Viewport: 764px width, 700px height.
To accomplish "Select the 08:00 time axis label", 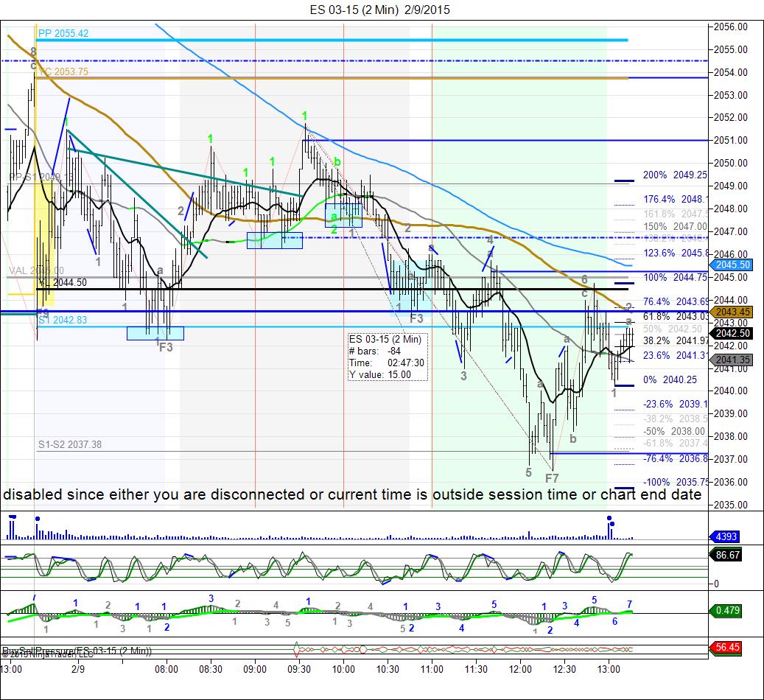I will [167, 669].
